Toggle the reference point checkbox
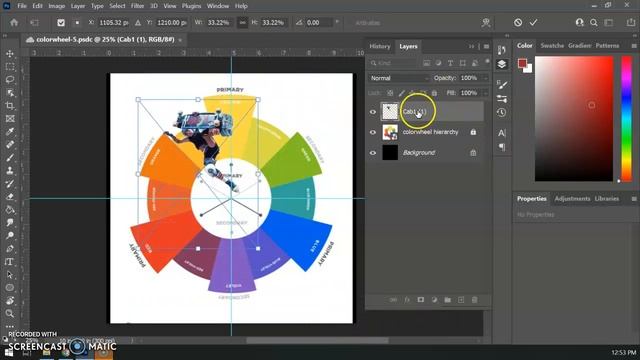 [x=61, y=23]
